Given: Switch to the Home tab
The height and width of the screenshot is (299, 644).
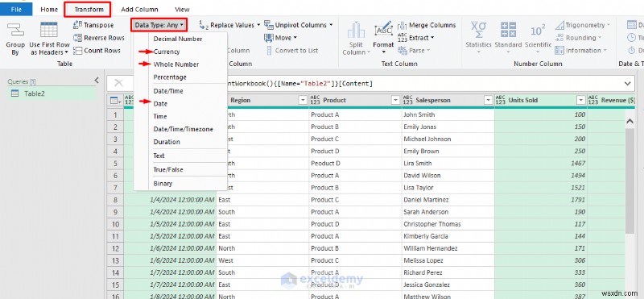Looking at the screenshot, I should [x=49, y=10].
